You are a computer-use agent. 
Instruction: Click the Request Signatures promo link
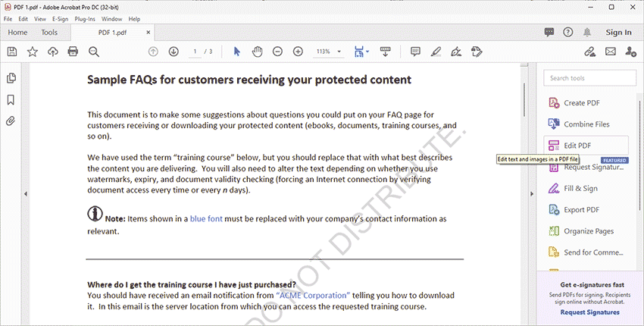(x=589, y=312)
